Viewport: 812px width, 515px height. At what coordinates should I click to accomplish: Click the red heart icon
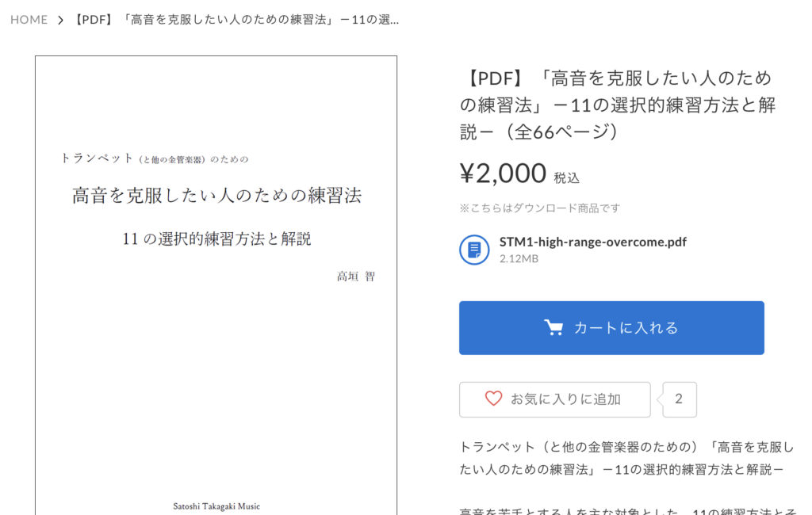click(493, 399)
